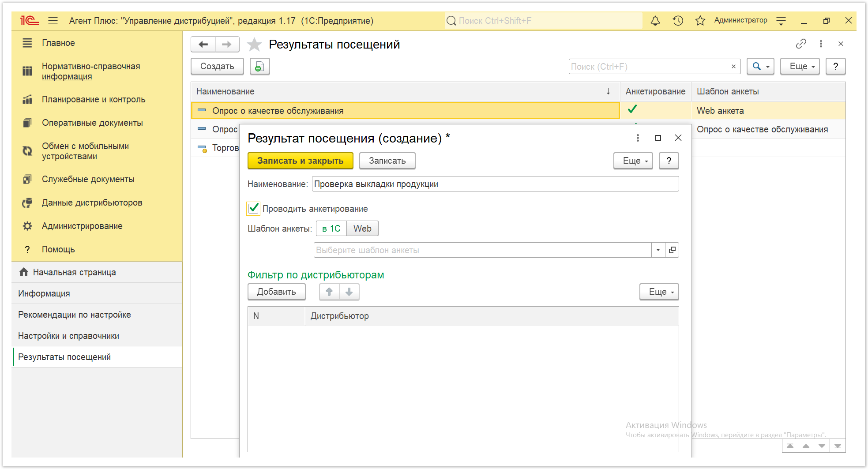The image size is (868, 469).
Task: Open Помощь section
Action: [58, 249]
